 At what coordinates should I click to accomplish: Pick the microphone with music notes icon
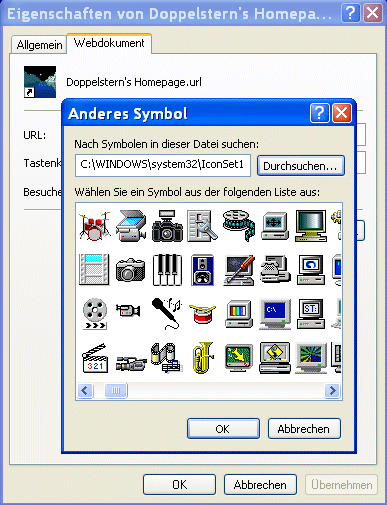(x=167, y=313)
